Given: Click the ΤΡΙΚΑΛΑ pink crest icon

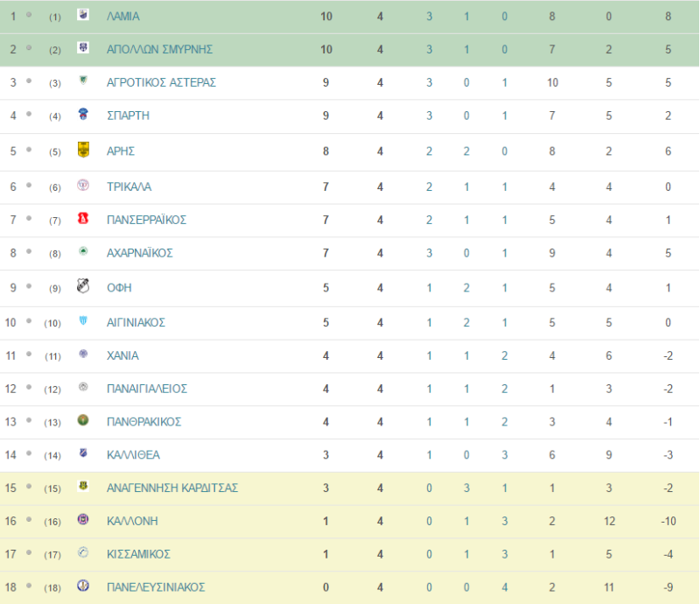Looking at the screenshot, I should (x=83, y=185).
